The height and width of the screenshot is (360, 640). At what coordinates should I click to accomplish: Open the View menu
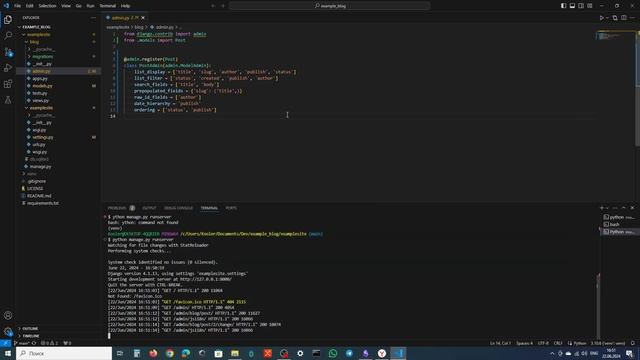click(66, 6)
